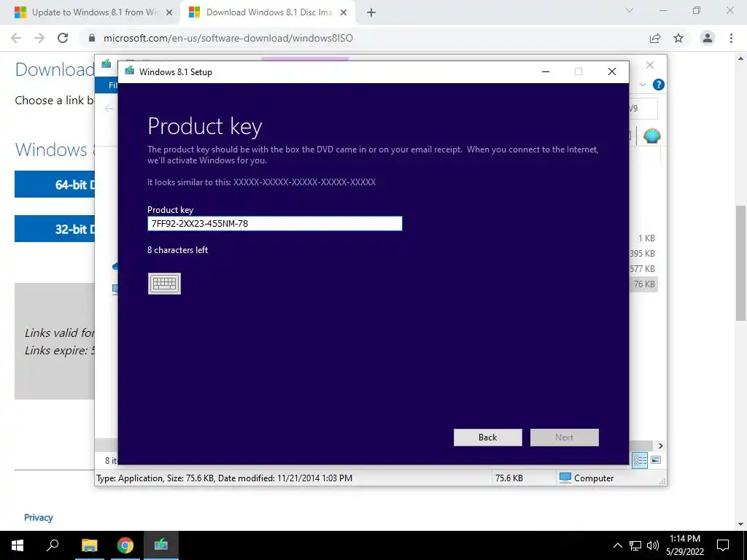Switch Explorer to details view icon
Screen dimensions: 747x560
tap(640, 460)
